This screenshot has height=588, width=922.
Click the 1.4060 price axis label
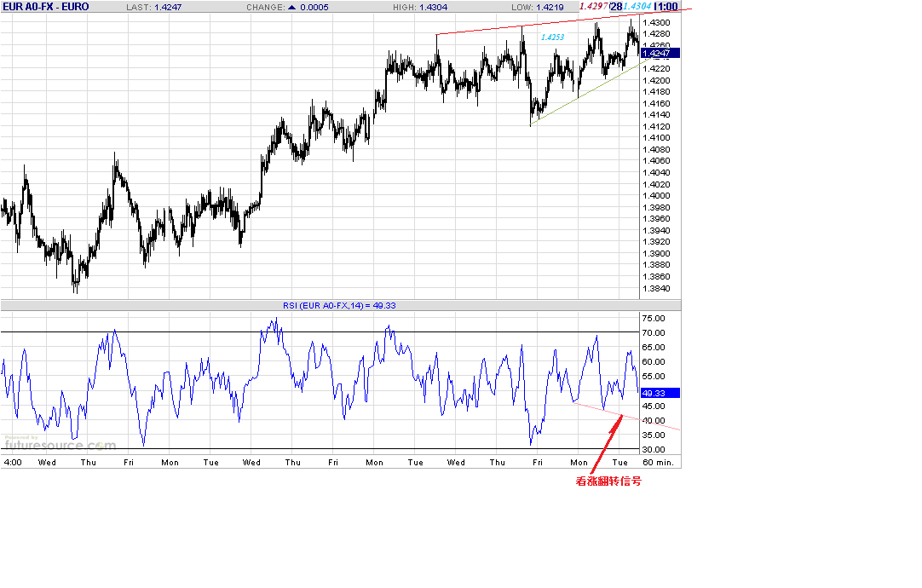[656, 160]
